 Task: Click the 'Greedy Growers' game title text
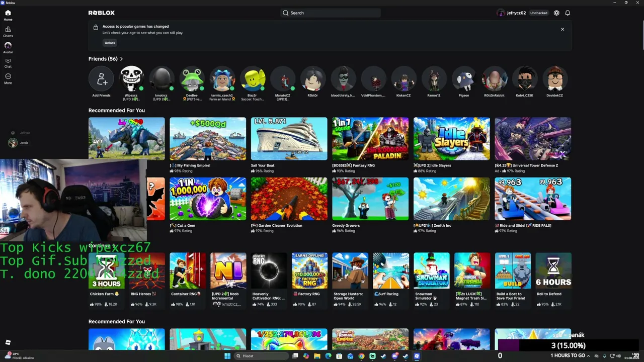[x=346, y=226]
